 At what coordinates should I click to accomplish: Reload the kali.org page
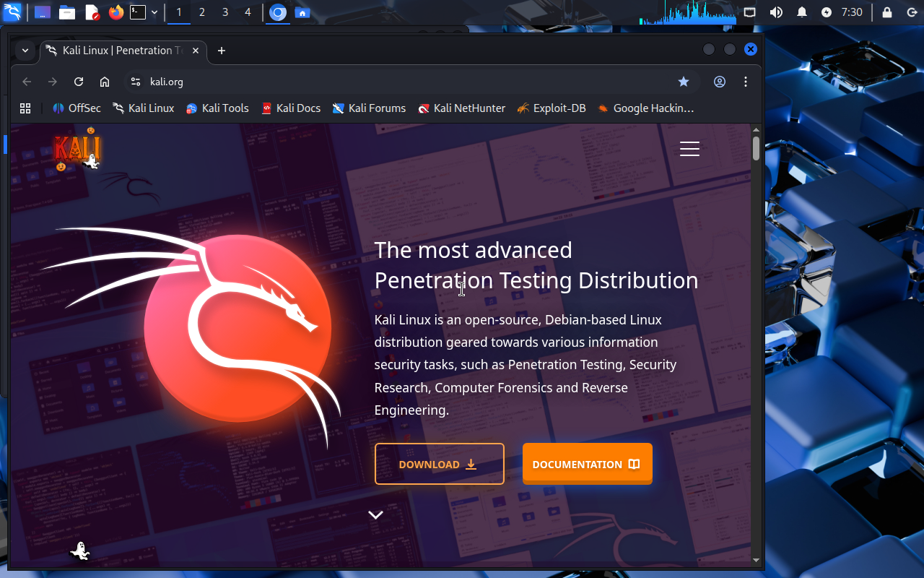[79, 82]
